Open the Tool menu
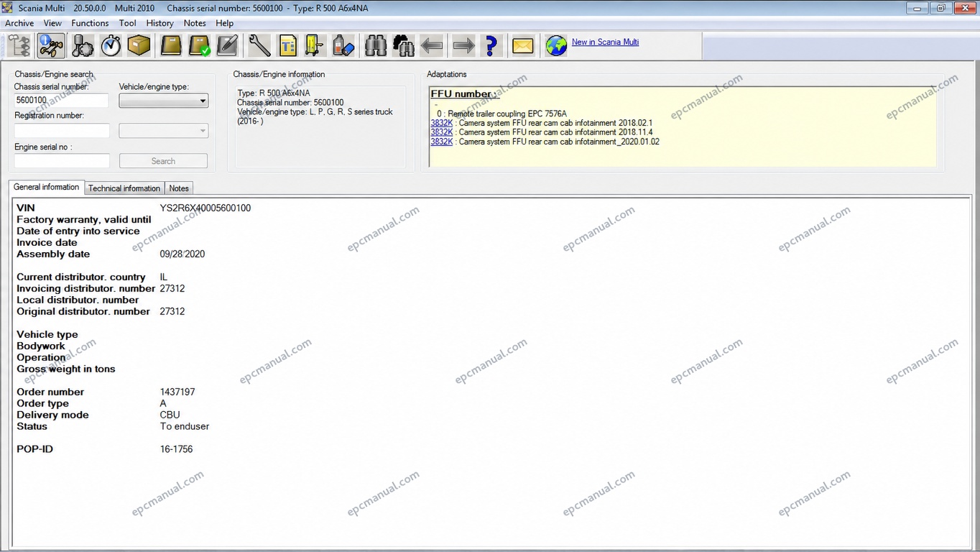Image resolution: width=980 pixels, height=552 pixels. coord(128,23)
